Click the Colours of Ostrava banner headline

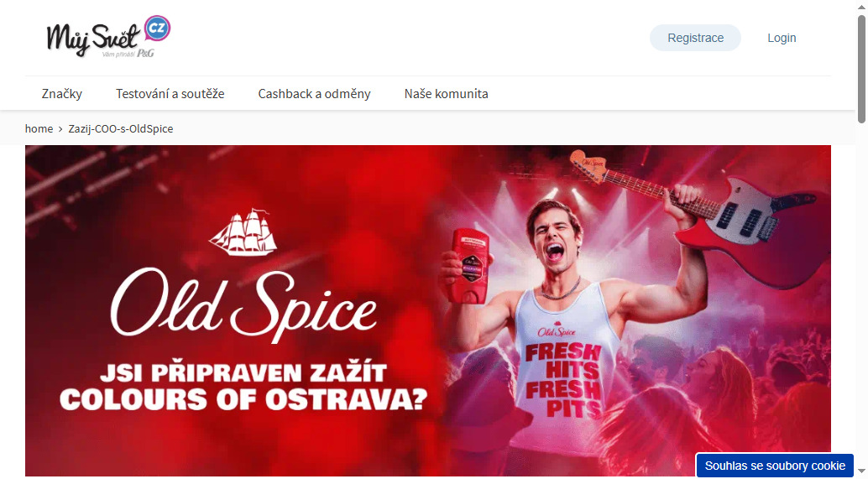point(243,386)
